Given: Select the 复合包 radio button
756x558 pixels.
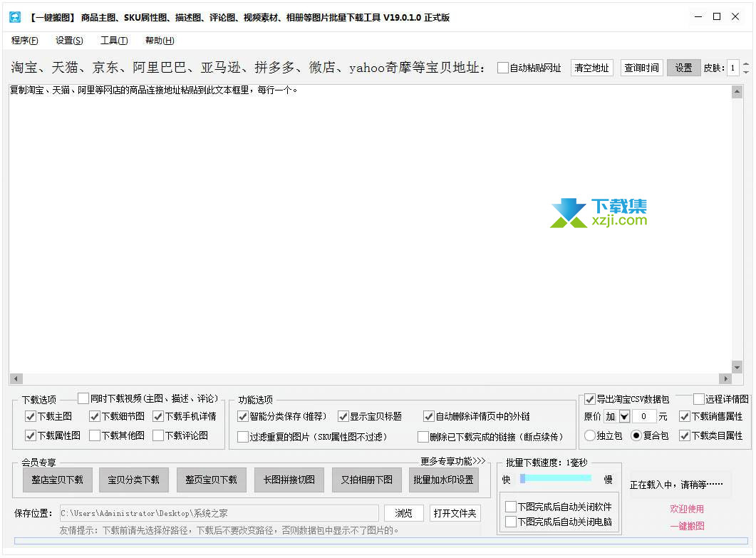Looking at the screenshot, I should 636,435.
